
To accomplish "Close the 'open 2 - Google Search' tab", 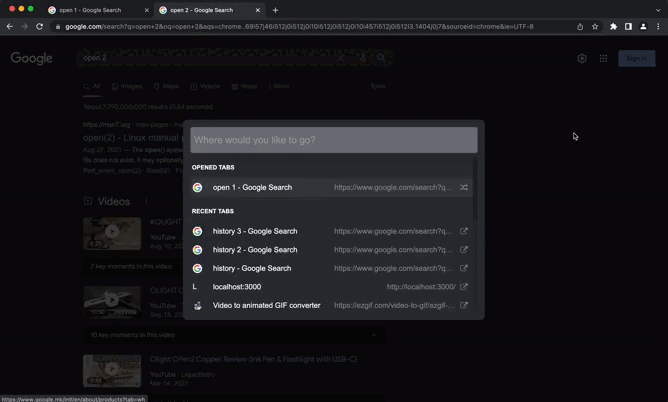I will [258, 10].
